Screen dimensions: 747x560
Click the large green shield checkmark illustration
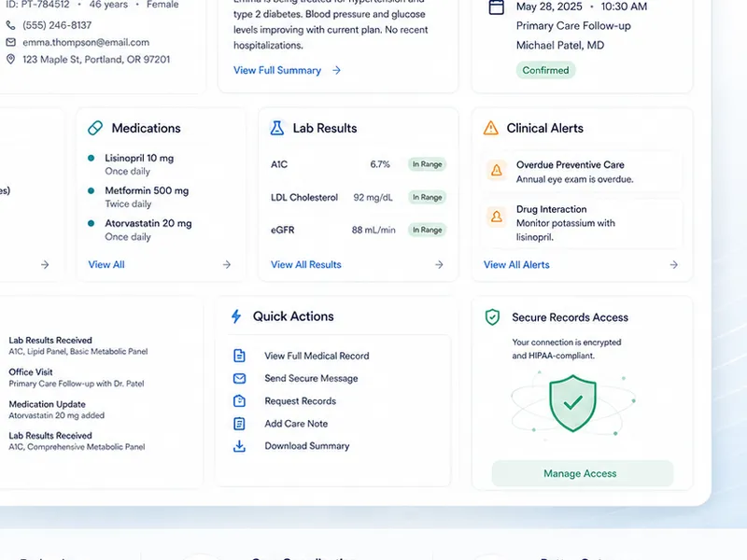572,403
